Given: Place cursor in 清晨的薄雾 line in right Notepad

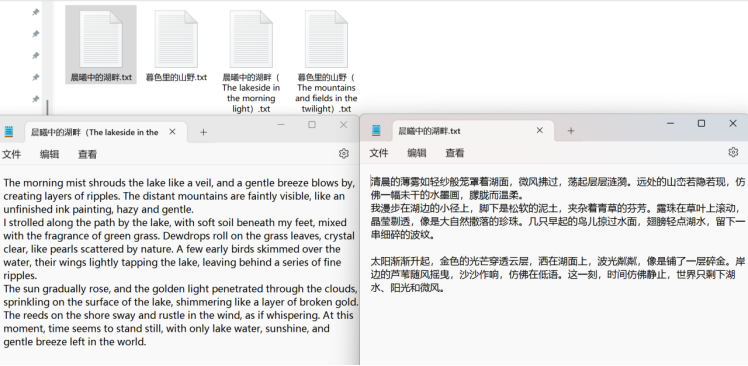Looking at the screenshot, I should [558, 182].
